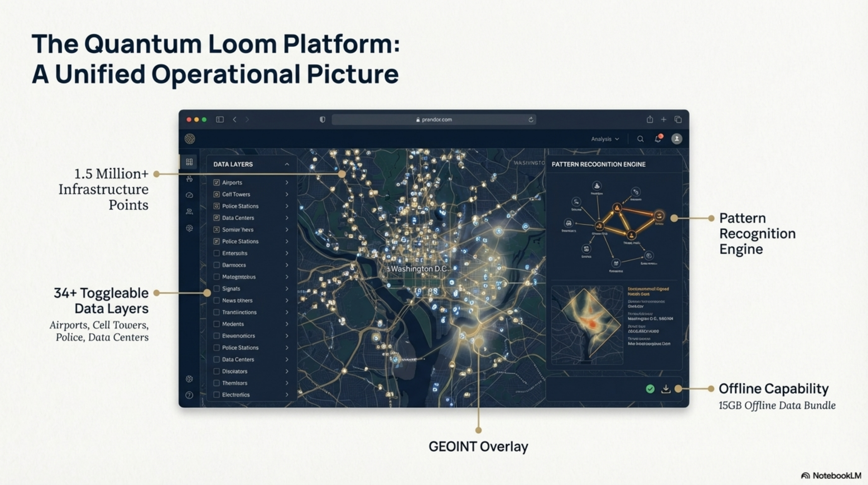
Task: Open the search magnifier icon
Action: tap(640, 139)
